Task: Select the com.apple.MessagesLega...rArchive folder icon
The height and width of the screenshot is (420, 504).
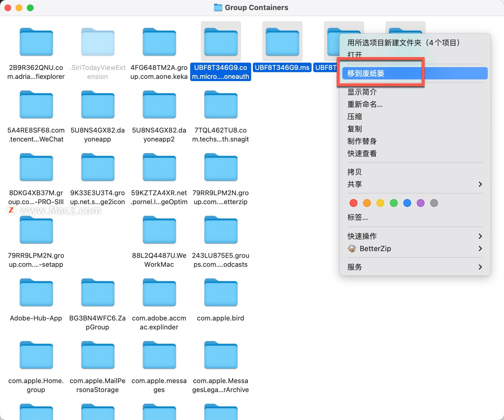Action: click(221, 355)
